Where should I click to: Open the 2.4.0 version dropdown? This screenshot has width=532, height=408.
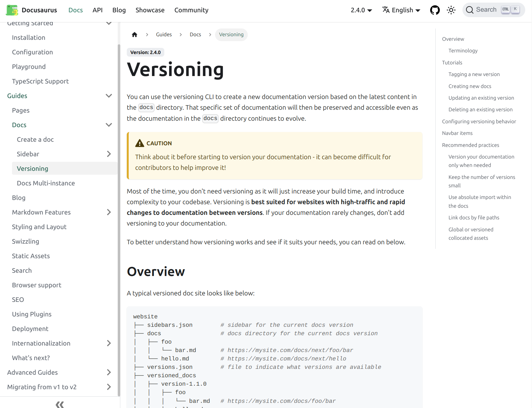coord(361,10)
